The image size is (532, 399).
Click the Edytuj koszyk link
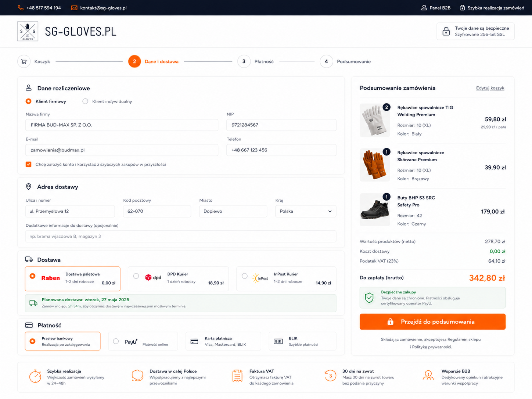click(490, 88)
